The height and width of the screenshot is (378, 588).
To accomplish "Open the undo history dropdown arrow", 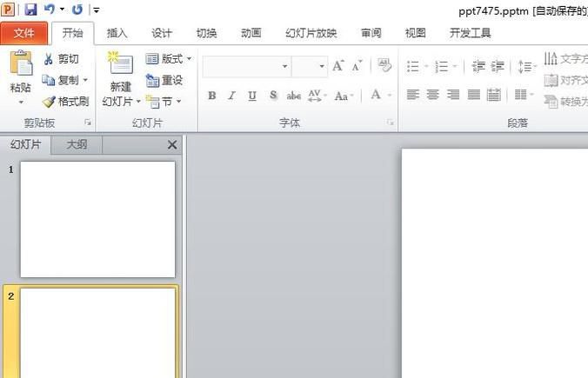I will pos(62,9).
